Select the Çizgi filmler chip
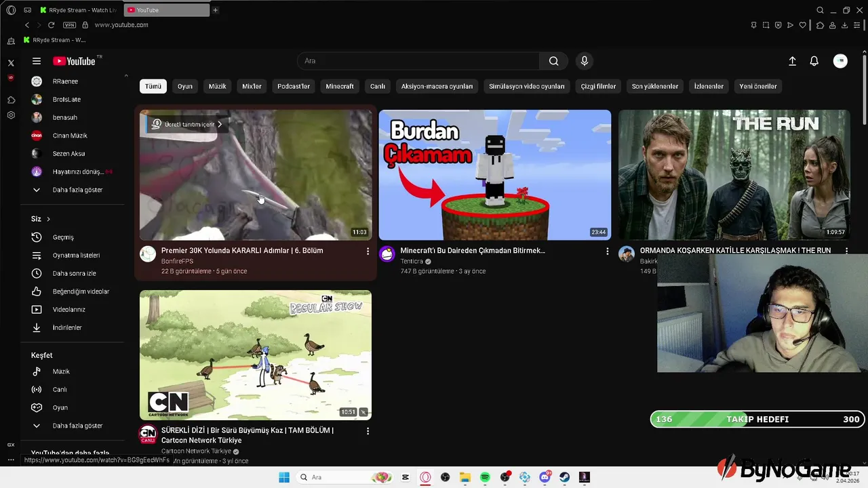 pos(598,86)
